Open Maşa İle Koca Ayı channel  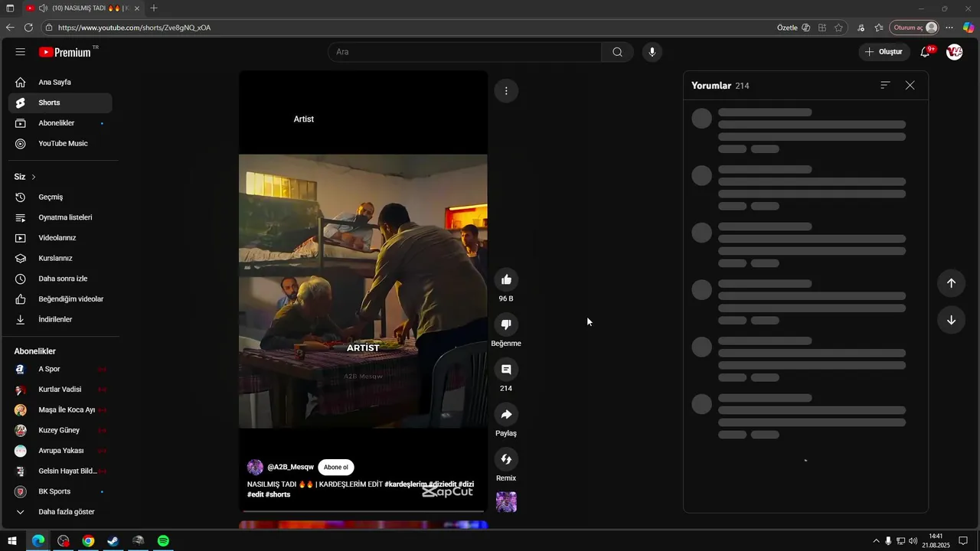(60, 410)
